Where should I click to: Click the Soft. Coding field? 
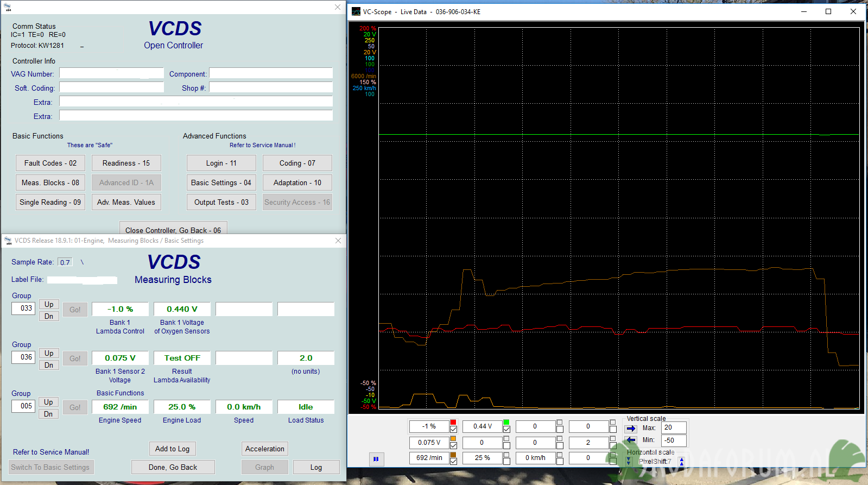tap(111, 87)
